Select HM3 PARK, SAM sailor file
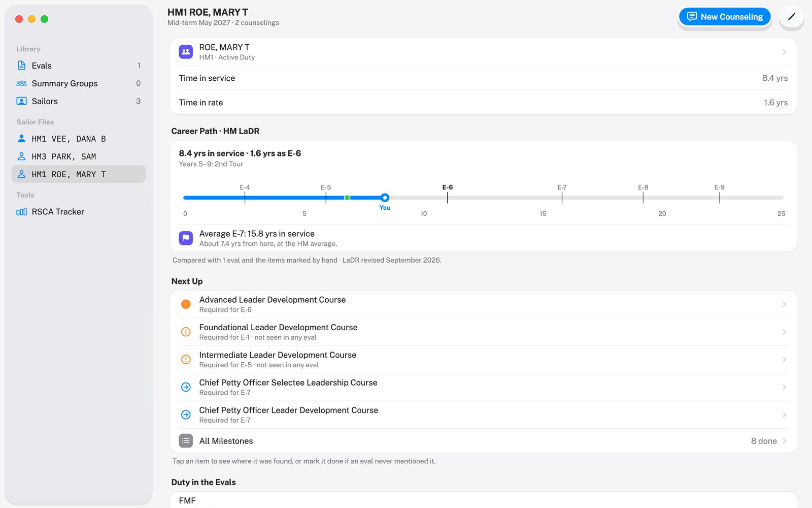The height and width of the screenshot is (508, 812). [79, 156]
